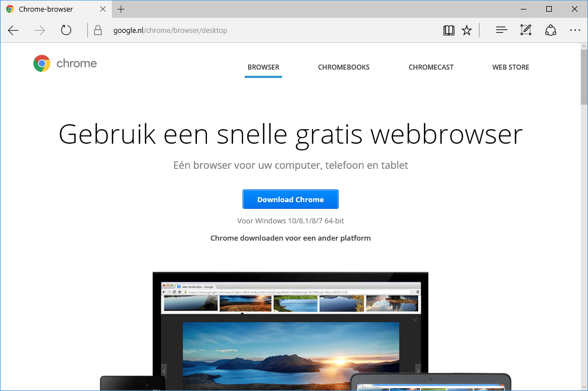This screenshot has height=391, width=588.
Task: Open the CHROMECAST navigation item
Action: tap(431, 67)
